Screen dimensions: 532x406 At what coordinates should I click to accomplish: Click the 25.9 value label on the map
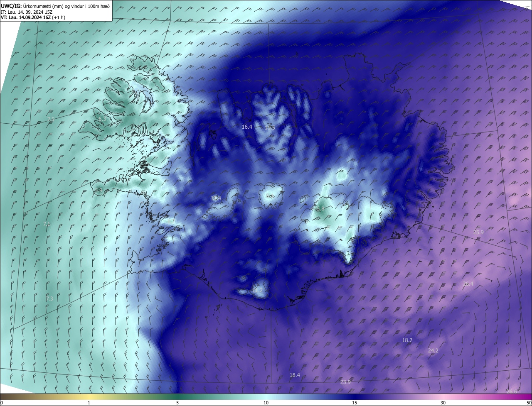point(478,232)
